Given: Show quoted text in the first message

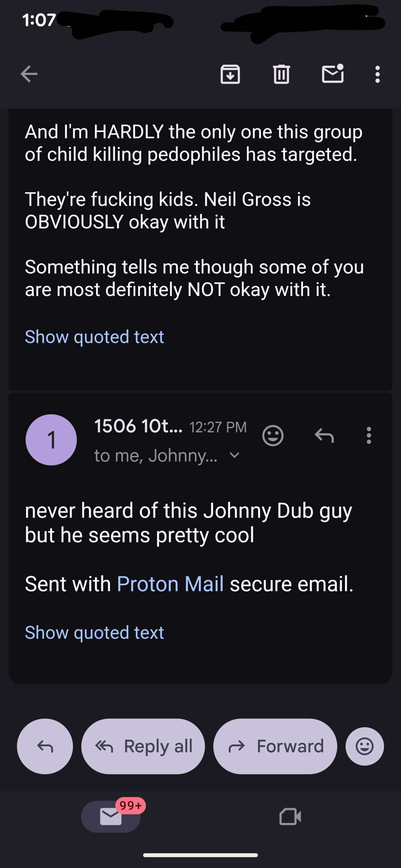Looking at the screenshot, I should coord(94,337).
